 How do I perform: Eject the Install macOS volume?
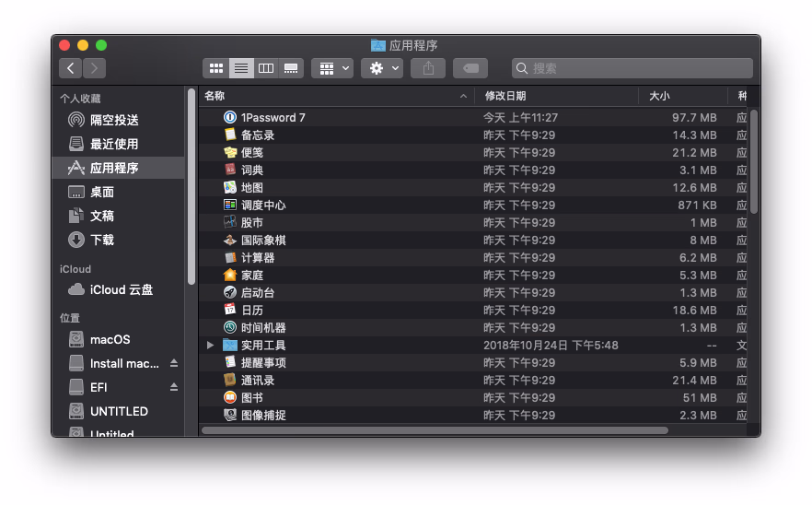tap(174, 364)
